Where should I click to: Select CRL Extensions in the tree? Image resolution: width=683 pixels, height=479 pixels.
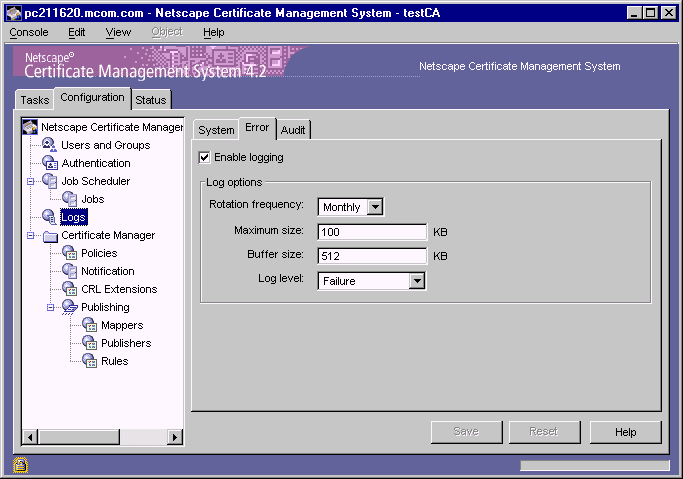coord(119,289)
